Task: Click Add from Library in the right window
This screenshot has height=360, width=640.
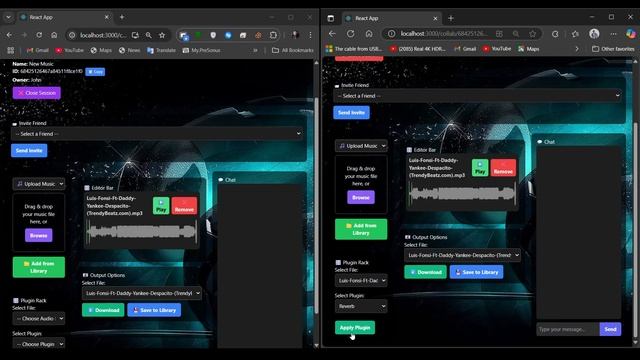Action: click(x=361, y=229)
